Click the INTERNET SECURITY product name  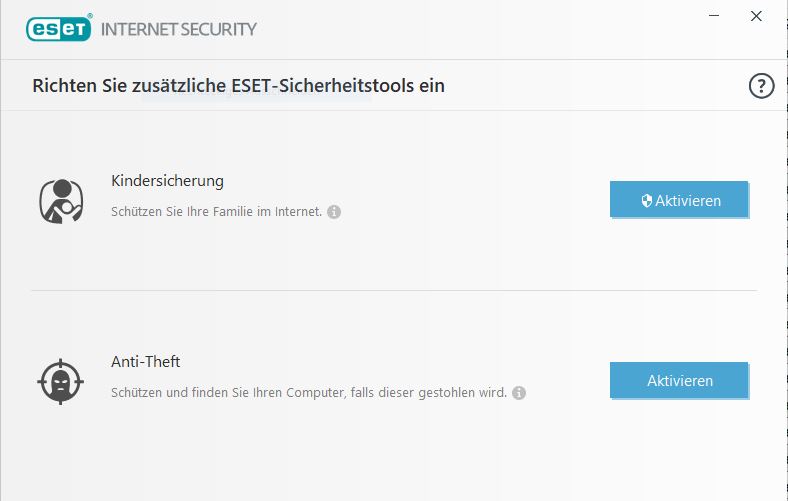point(178,28)
